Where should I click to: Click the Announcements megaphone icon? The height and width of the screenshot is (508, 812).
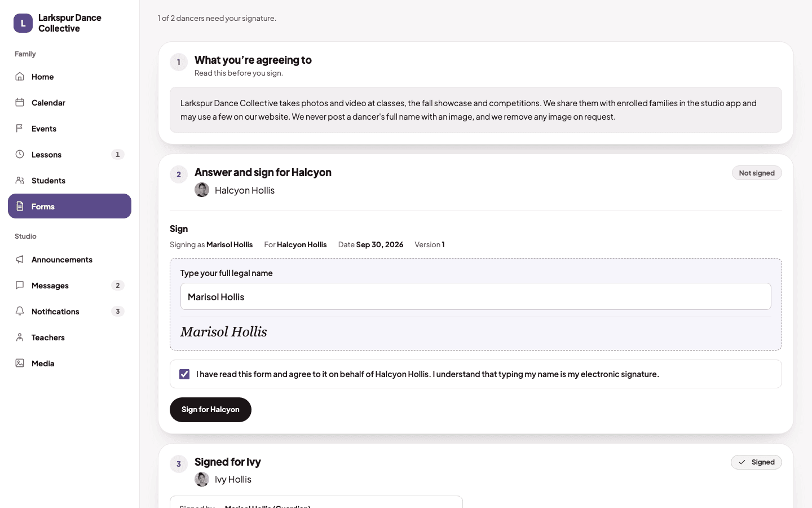20,260
